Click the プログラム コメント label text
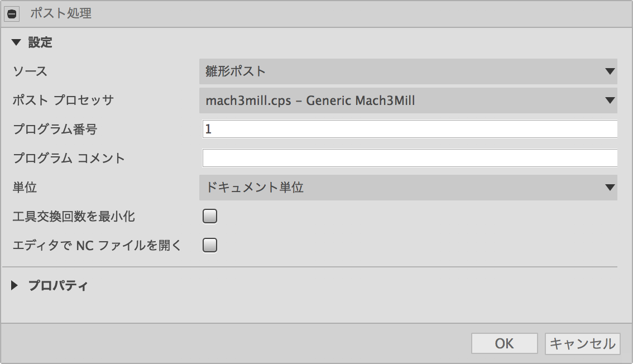633x364 pixels. tap(69, 158)
